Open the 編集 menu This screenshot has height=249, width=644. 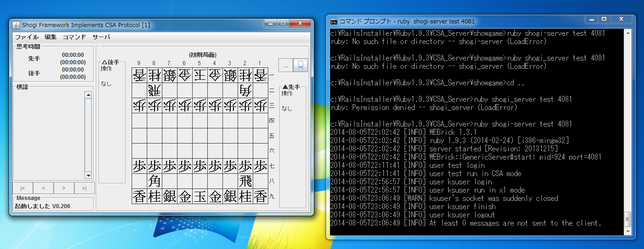(x=50, y=37)
